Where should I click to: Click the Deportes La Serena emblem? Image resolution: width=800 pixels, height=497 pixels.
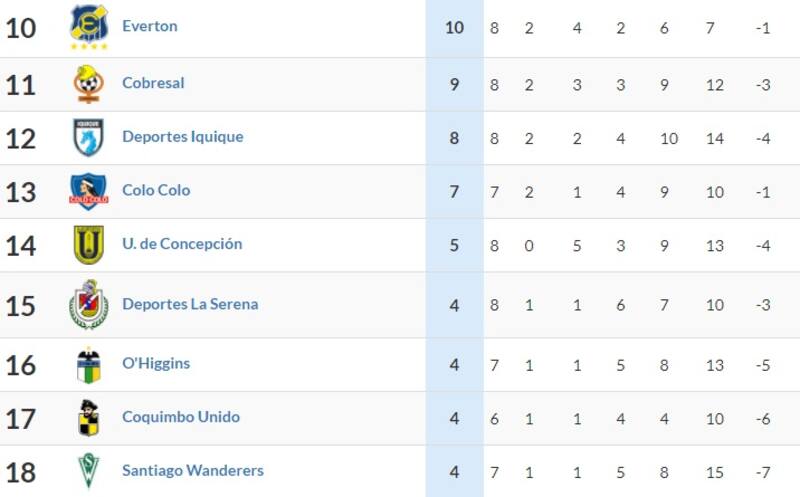[x=89, y=305]
